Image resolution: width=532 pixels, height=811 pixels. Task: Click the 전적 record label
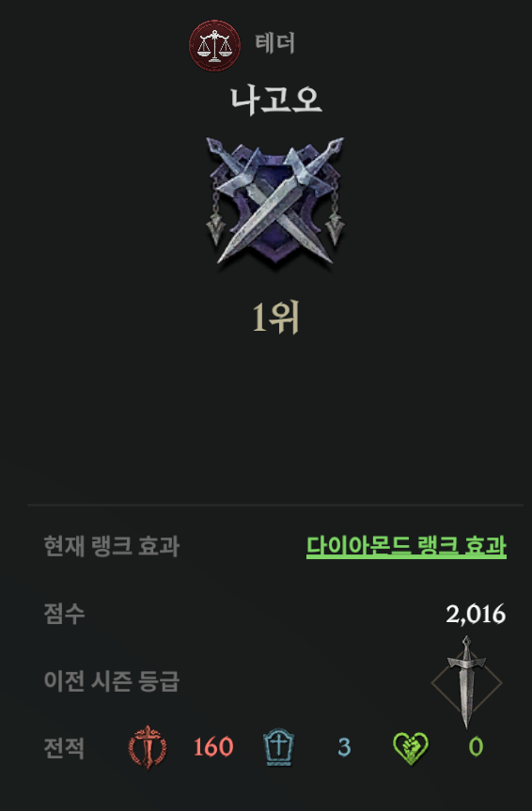tap(64, 748)
